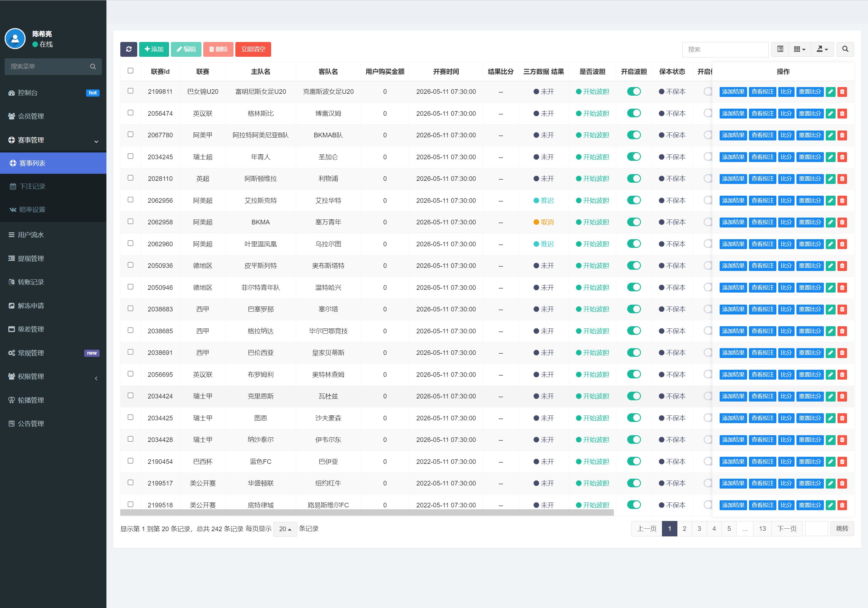Viewport: 868px width, 608px height.
Task: Open 下注记录 submenu item
Action: pos(53,186)
